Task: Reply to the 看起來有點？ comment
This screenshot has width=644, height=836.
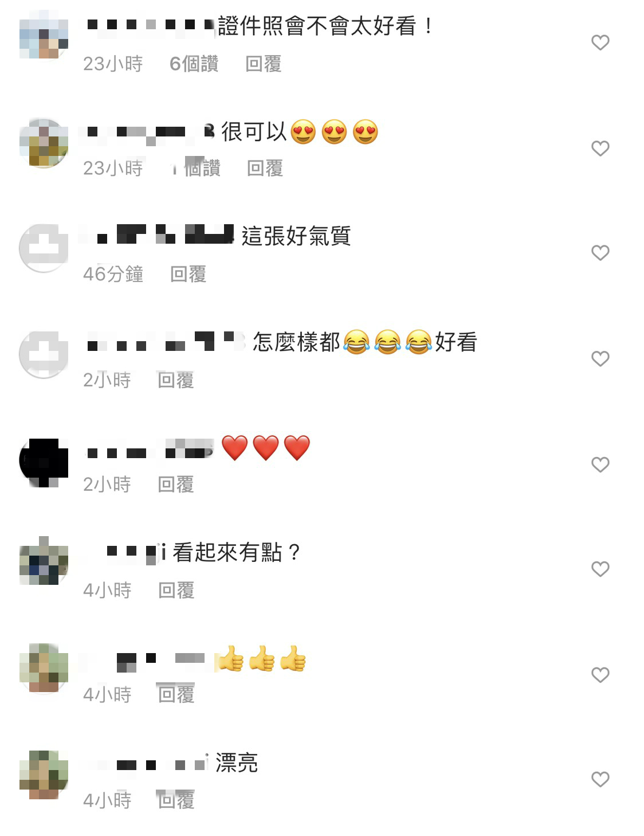Action: 176,590
